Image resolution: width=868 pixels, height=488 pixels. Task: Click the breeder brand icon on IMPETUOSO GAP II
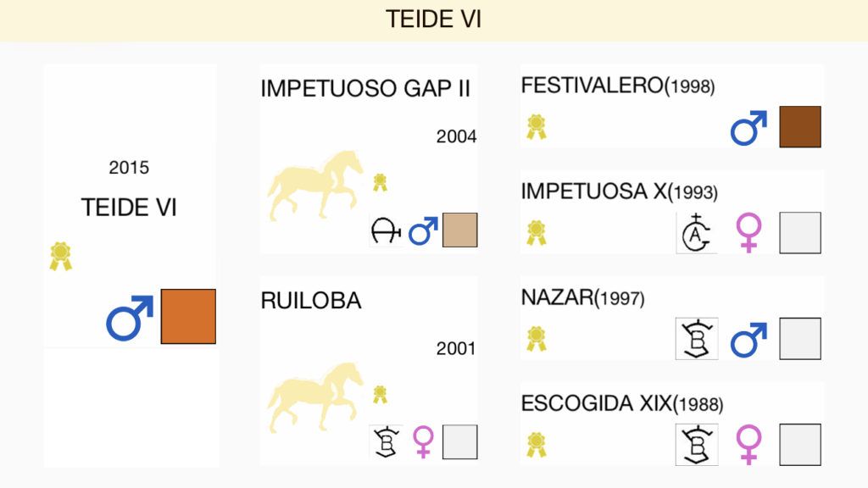[x=386, y=230]
